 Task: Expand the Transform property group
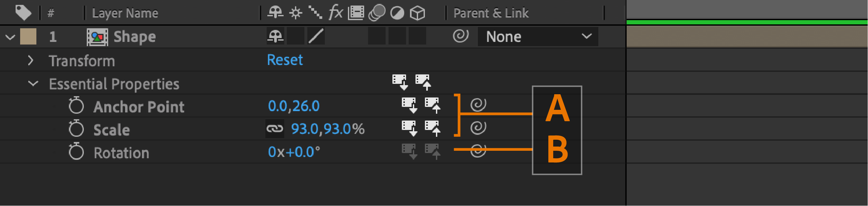point(31,61)
